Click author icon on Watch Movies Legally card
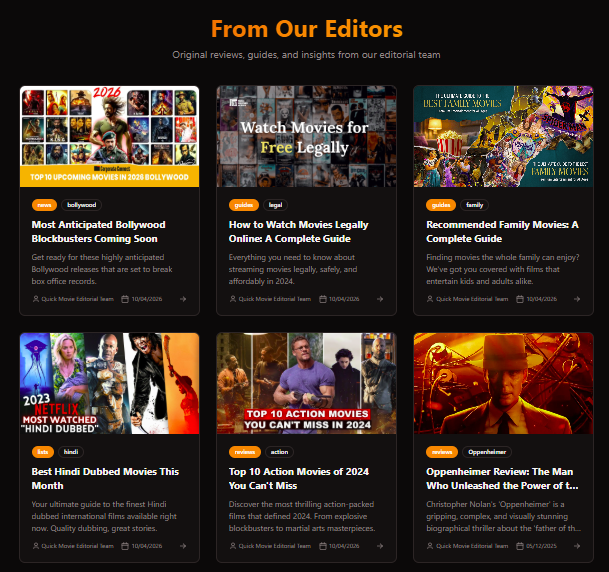The image size is (609, 572). pos(233,299)
